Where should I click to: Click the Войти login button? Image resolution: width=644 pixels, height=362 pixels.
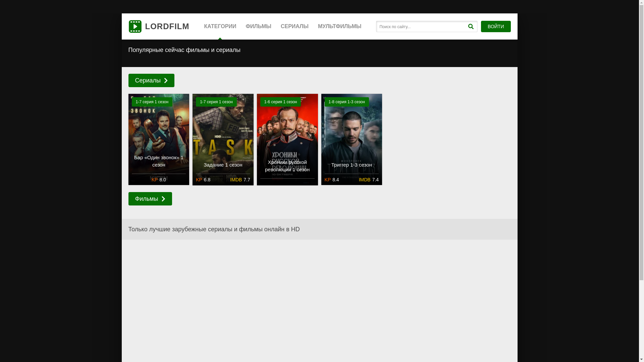[495, 26]
